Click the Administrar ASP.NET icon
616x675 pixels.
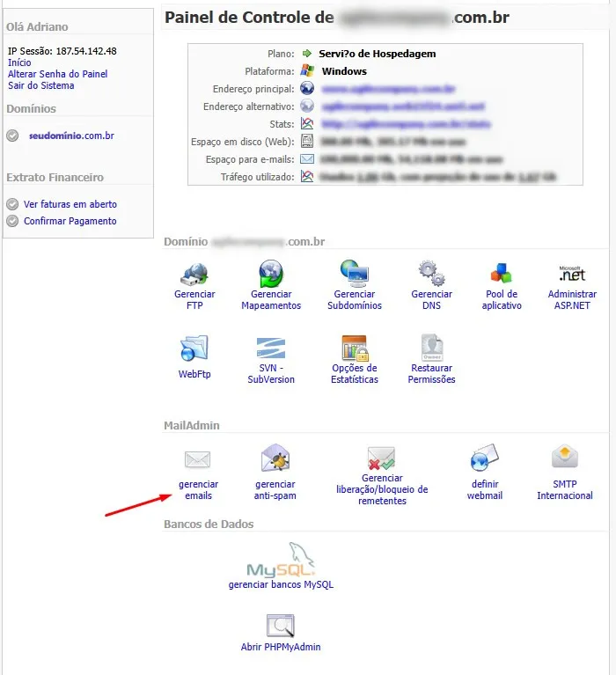coord(572,272)
